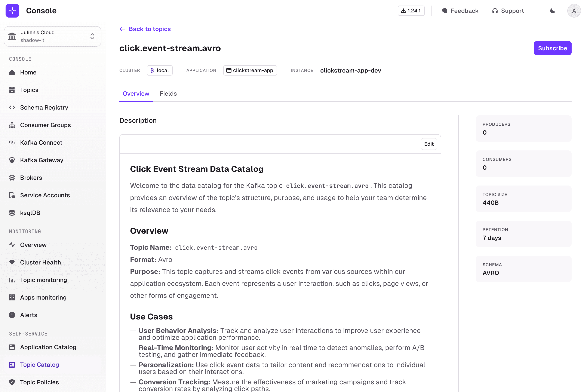Open the version 1.24.1 download button
584x392 pixels.
click(x=411, y=11)
